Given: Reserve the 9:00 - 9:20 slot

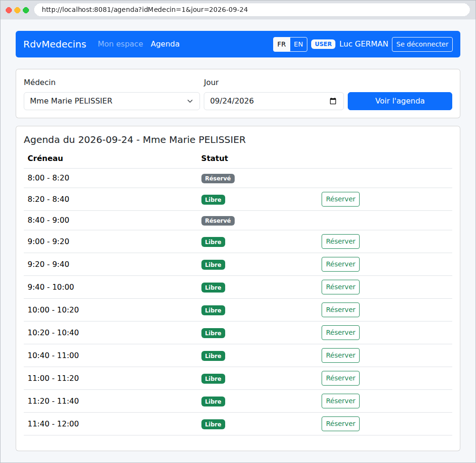Looking at the screenshot, I should [x=341, y=242].
